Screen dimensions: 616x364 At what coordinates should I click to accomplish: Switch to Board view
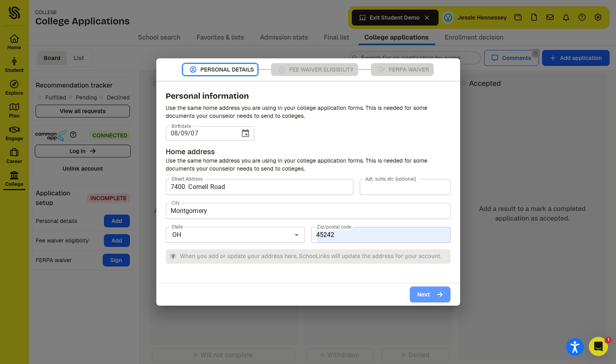click(52, 58)
